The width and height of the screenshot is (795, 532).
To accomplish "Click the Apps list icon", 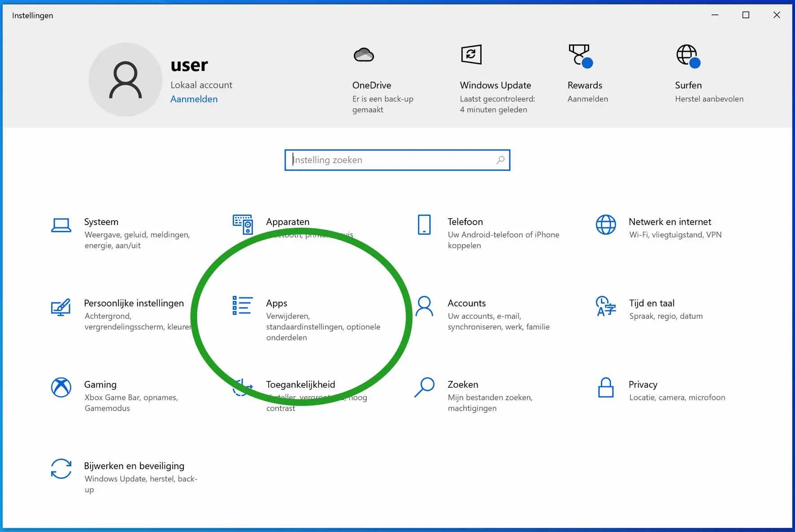I will [243, 305].
